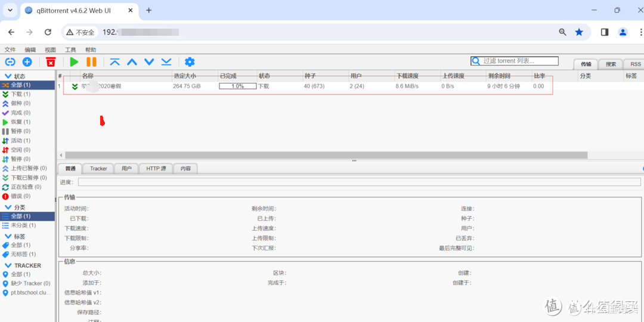644x322 pixels.
Task: Click the green resume play icon in toolbar
Action: pos(74,62)
